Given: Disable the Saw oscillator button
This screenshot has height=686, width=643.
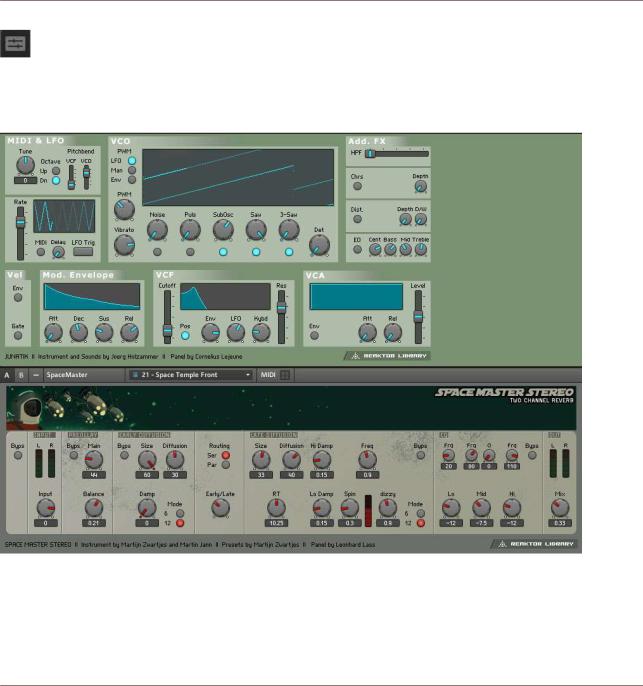Looking at the screenshot, I should [256, 252].
